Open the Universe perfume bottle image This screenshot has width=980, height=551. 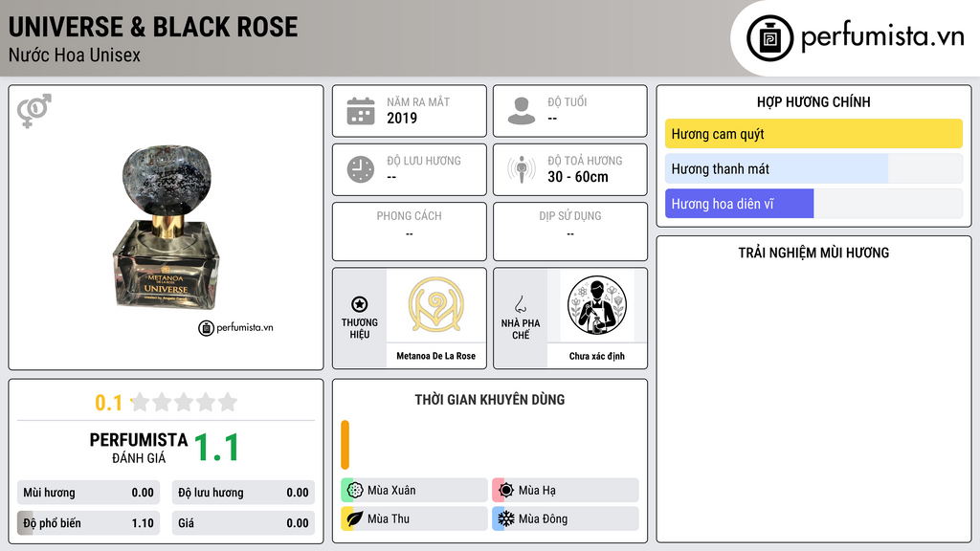(x=167, y=228)
